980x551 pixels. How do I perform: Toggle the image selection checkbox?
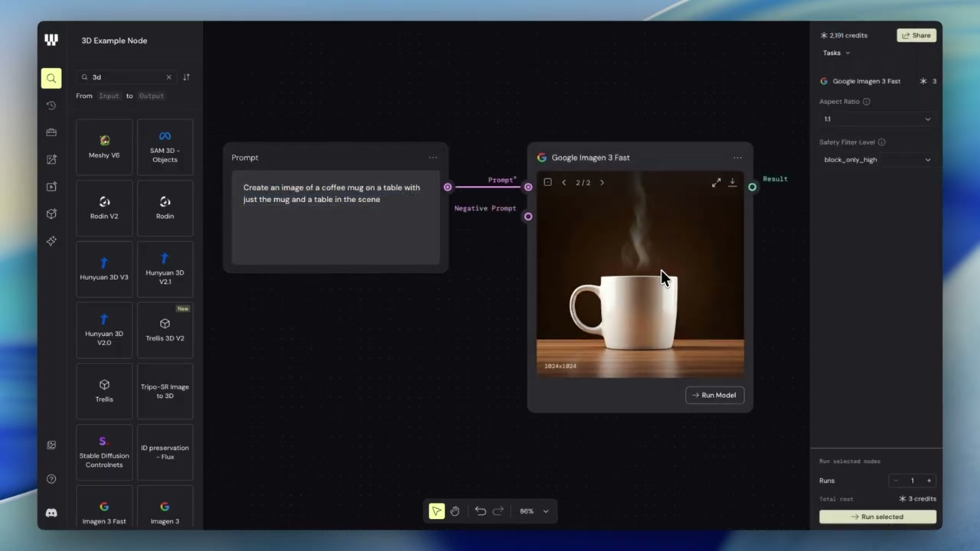click(547, 182)
